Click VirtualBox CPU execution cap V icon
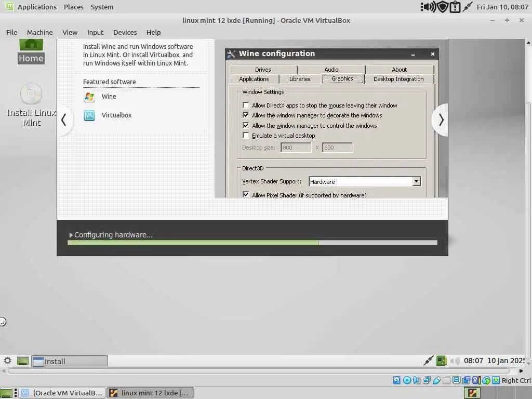The height and width of the screenshot is (399, 532). (476, 380)
